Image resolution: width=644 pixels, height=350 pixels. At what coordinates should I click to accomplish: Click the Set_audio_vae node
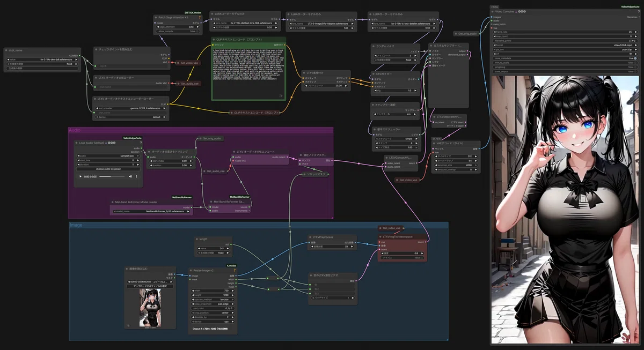point(189,84)
